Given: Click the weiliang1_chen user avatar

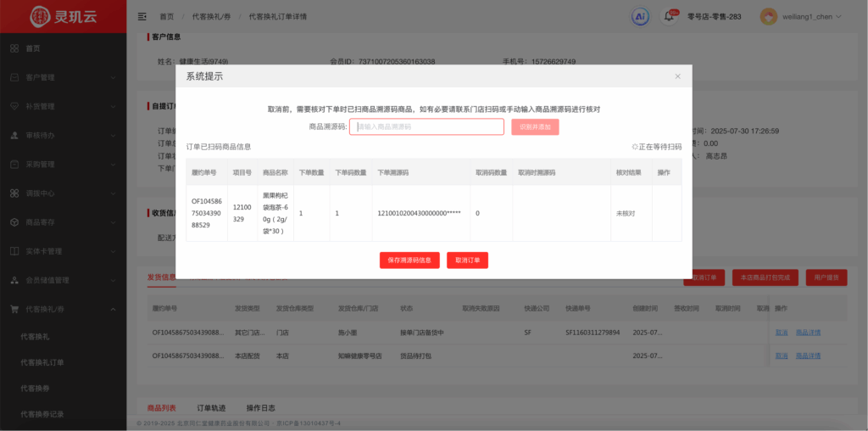Looking at the screenshot, I should (x=769, y=16).
